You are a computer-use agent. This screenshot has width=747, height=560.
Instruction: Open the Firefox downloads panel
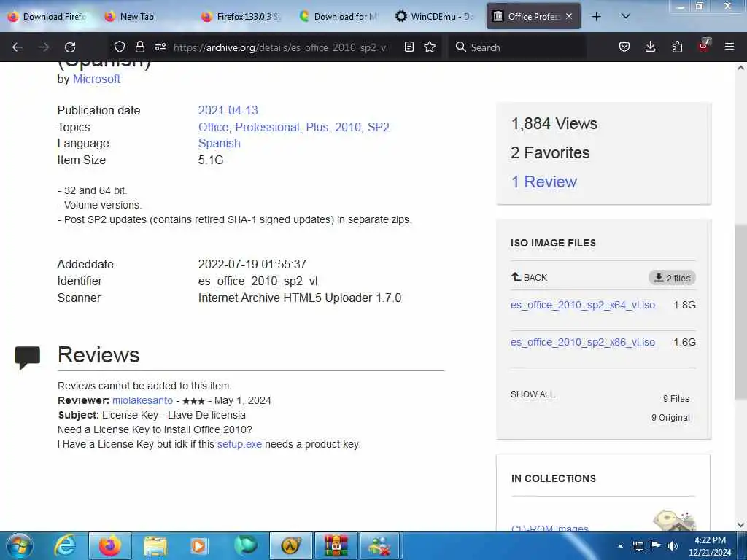point(650,47)
